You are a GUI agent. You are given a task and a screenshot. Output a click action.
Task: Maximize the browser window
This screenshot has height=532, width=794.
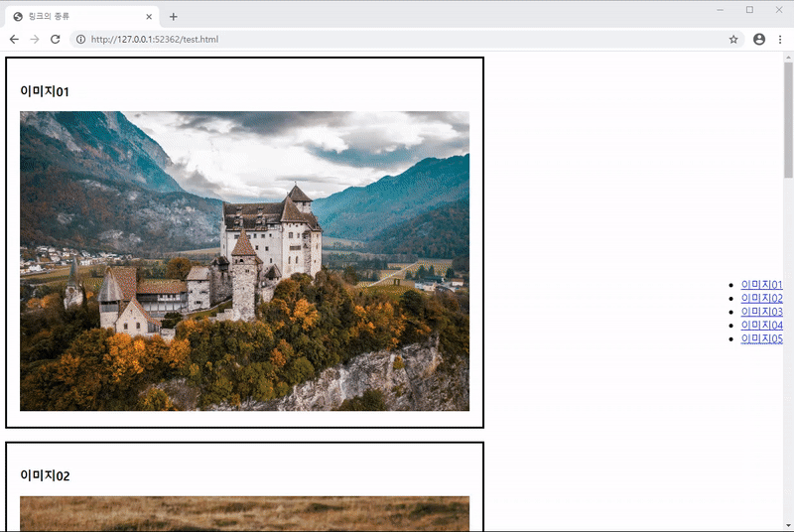tap(749, 10)
